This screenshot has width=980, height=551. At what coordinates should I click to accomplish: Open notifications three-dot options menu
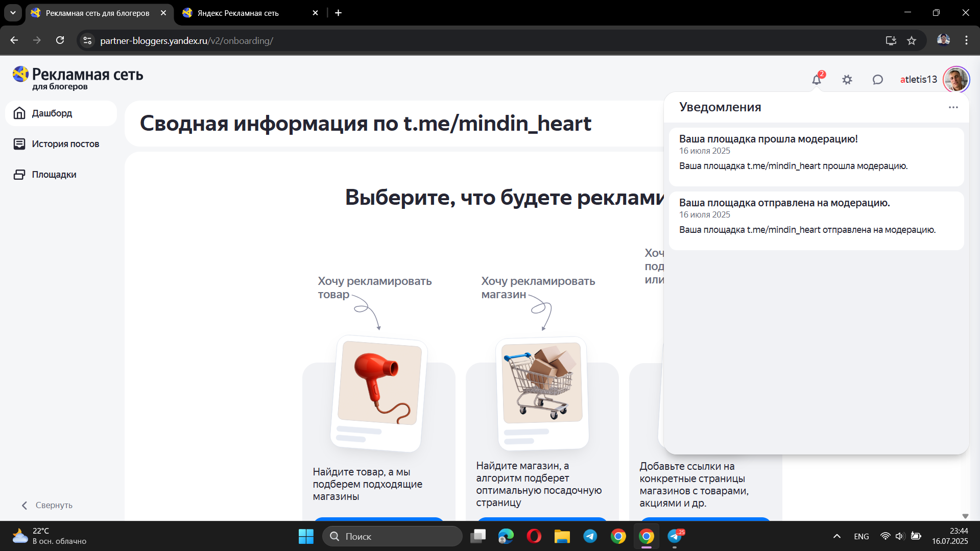tap(953, 107)
